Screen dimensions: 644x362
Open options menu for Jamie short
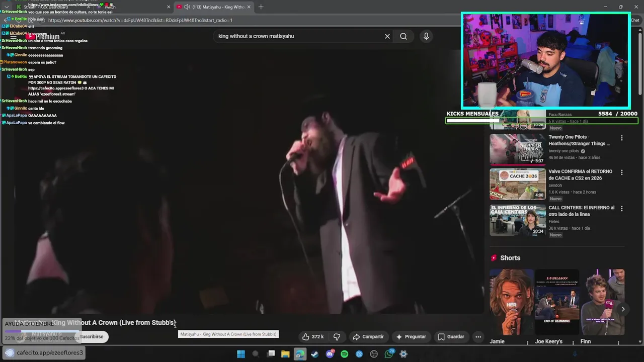527,342
